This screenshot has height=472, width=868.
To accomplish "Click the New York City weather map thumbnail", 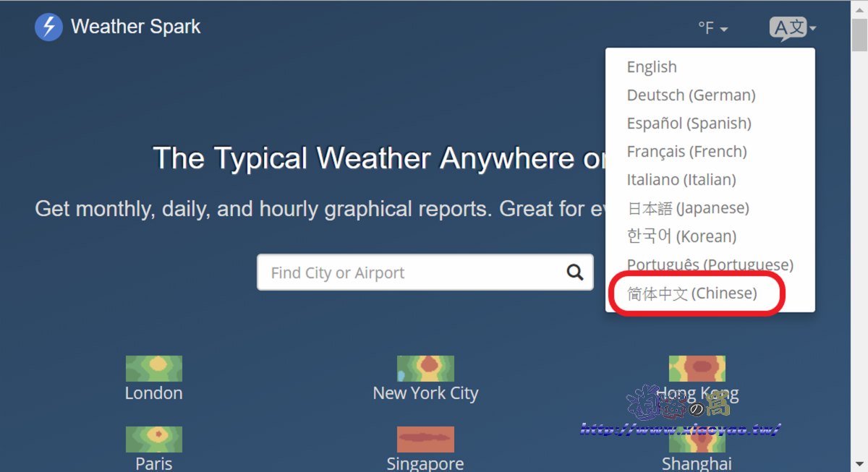I will click(x=425, y=368).
